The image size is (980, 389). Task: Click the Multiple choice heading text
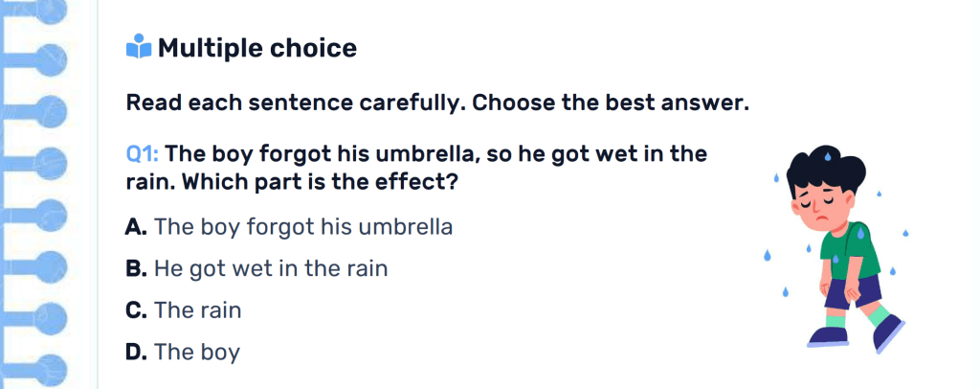point(256,47)
